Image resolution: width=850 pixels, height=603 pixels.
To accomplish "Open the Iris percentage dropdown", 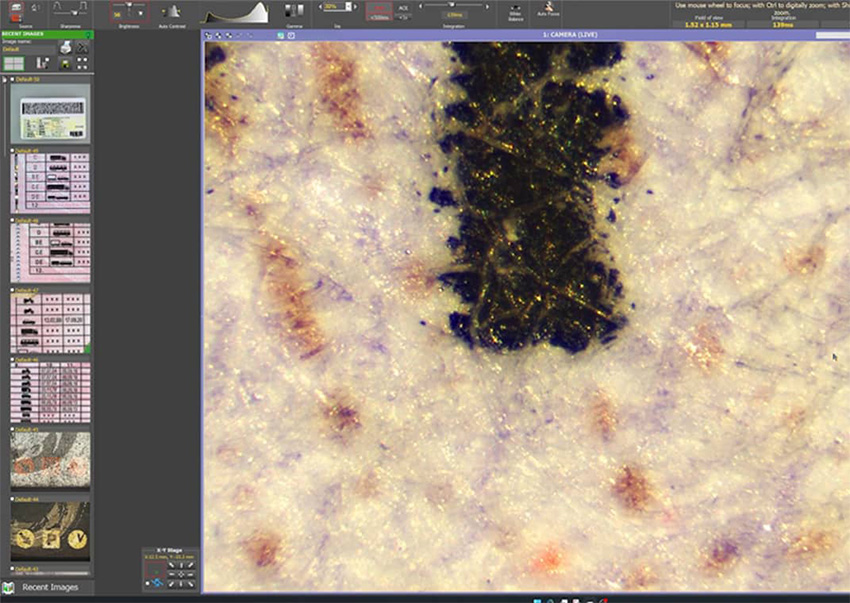I will [x=348, y=7].
